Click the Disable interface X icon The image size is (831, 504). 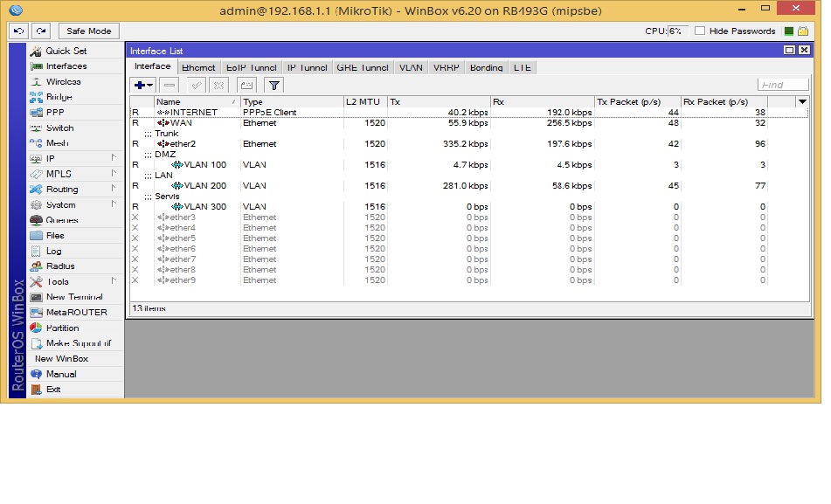coord(218,85)
